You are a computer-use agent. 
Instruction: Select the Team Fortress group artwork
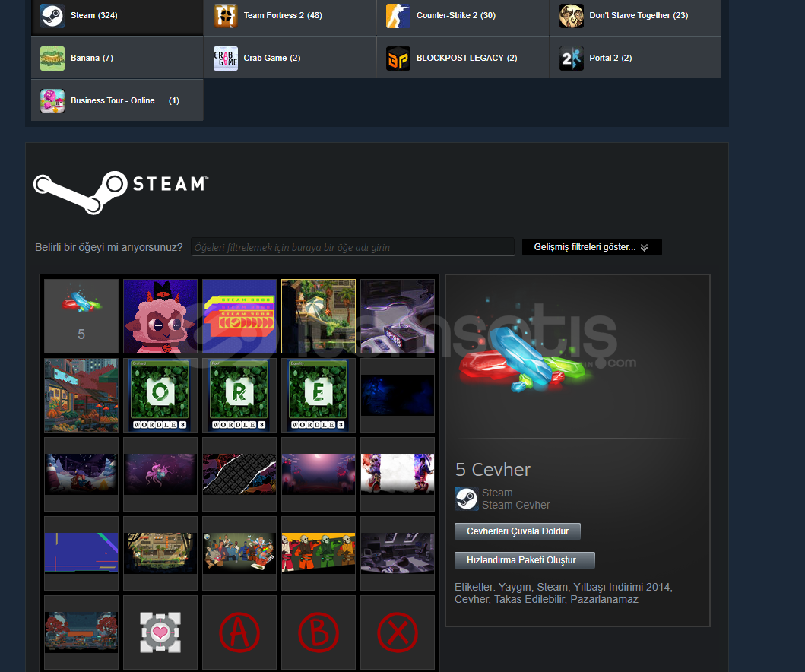pos(239,553)
